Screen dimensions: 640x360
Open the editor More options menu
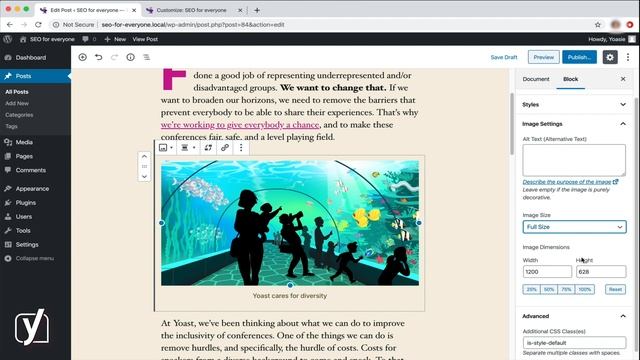628,57
